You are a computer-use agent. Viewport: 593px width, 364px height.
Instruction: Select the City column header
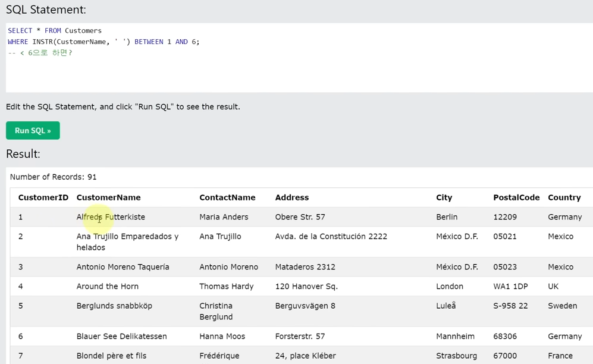coord(444,197)
